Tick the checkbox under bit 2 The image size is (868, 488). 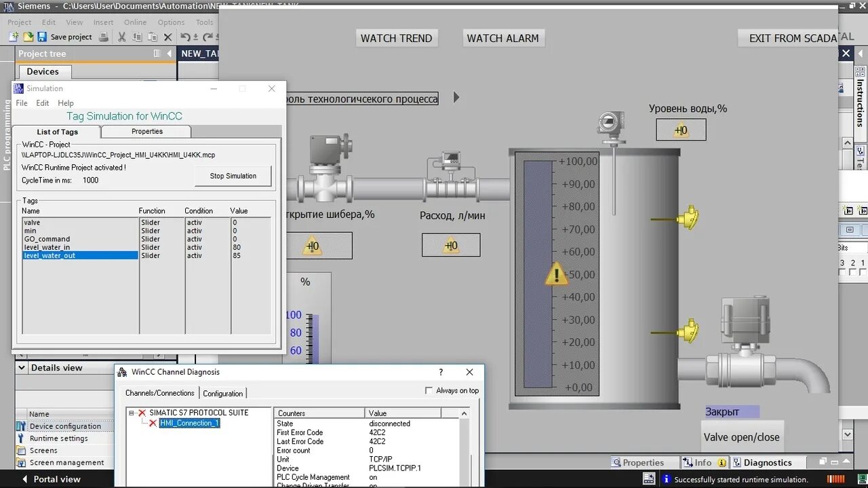click(852, 272)
